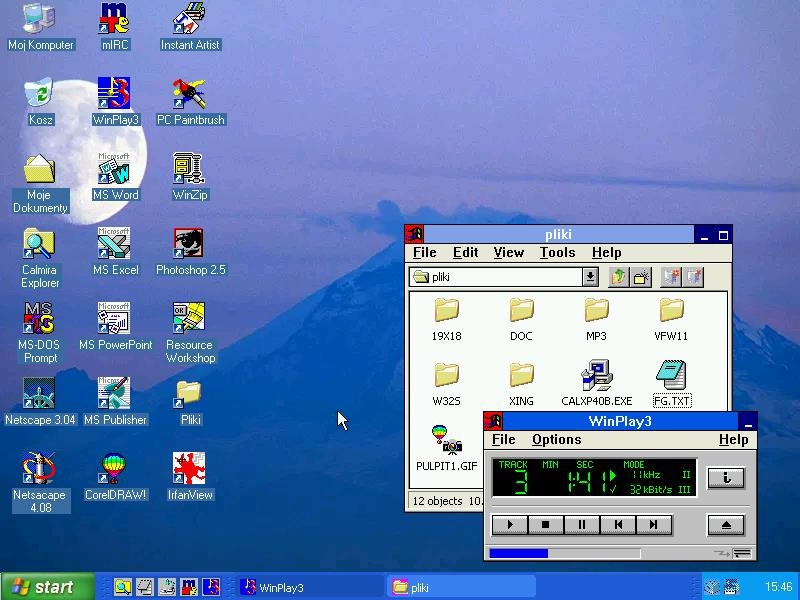Expand the pliki folder path dropdown
This screenshot has height=600, width=800.
(x=590, y=277)
